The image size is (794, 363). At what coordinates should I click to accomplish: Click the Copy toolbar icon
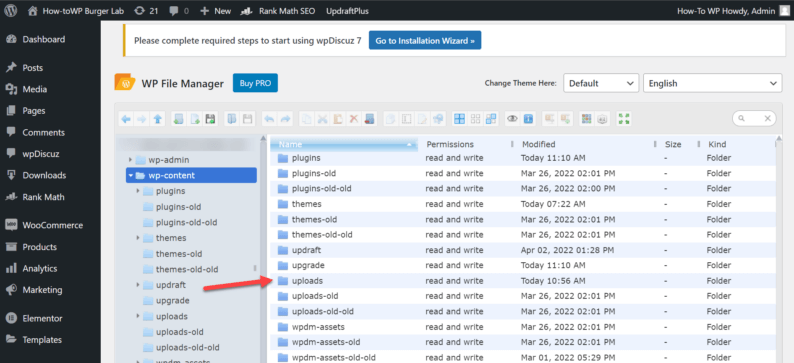[306, 119]
